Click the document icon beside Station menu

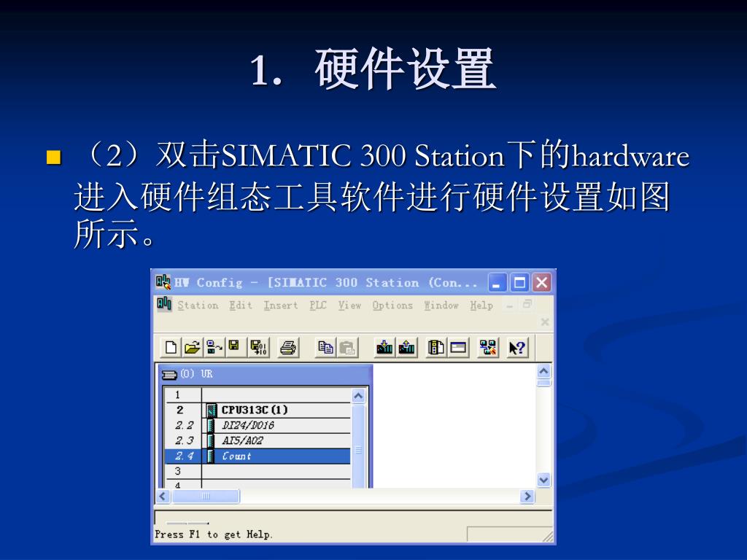click(164, 303)
